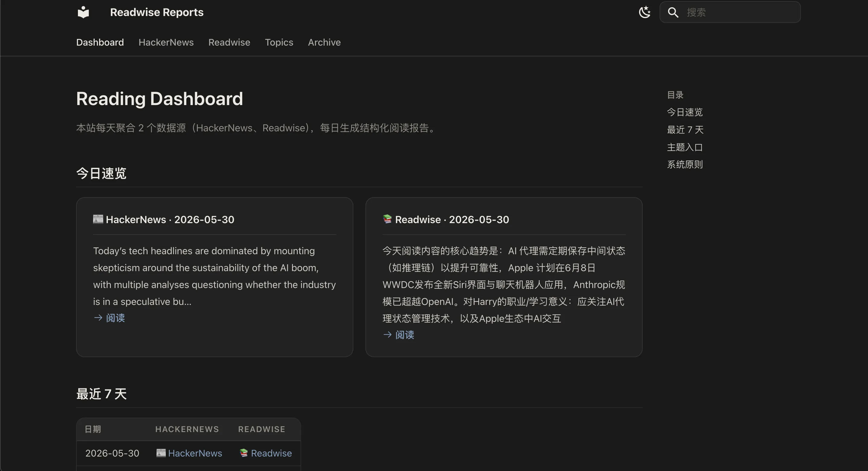Click the HACKERNEWS column header
Screen dimensions: 868x471
point(187,429)
